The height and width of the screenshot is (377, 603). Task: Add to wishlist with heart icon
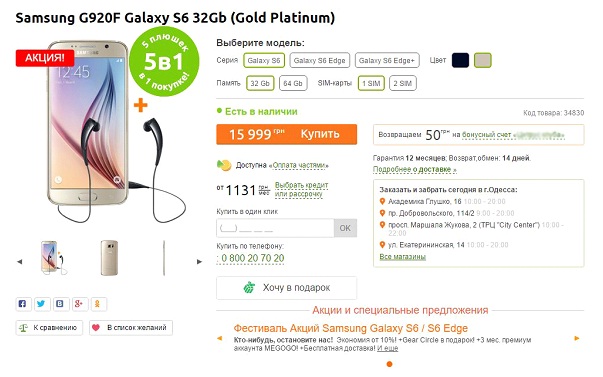click(x=96, y=327)
